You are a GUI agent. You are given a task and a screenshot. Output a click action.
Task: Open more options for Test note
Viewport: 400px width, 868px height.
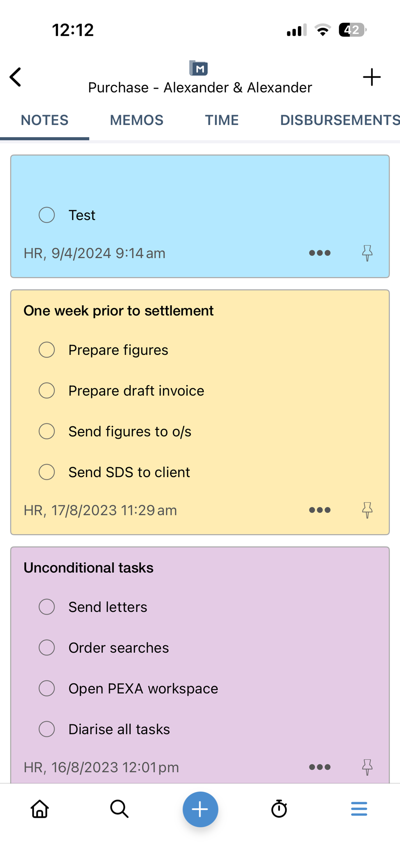pos(319,253)
